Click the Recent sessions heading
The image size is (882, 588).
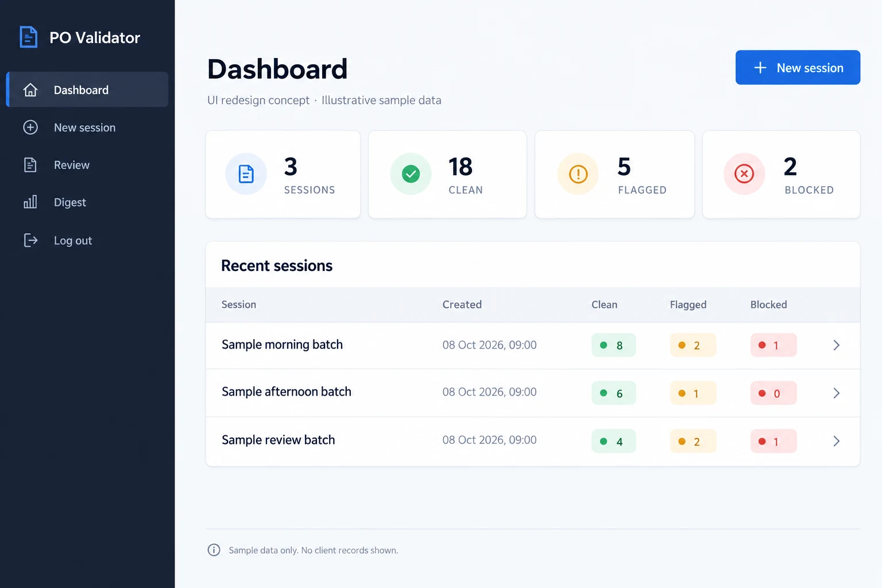[x=277, y=265]
